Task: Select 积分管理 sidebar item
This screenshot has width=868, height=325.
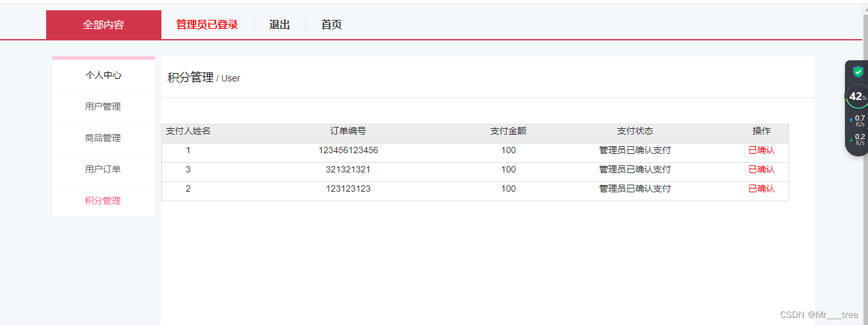Action: point(103,201)
